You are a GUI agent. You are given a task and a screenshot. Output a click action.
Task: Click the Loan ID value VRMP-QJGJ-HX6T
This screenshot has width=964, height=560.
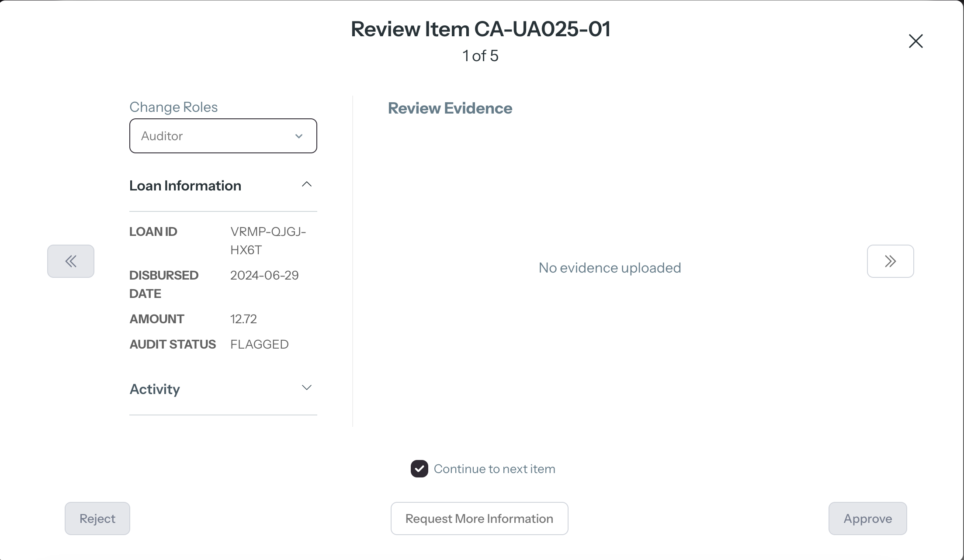pyautogui.click(x=268, y=240)
